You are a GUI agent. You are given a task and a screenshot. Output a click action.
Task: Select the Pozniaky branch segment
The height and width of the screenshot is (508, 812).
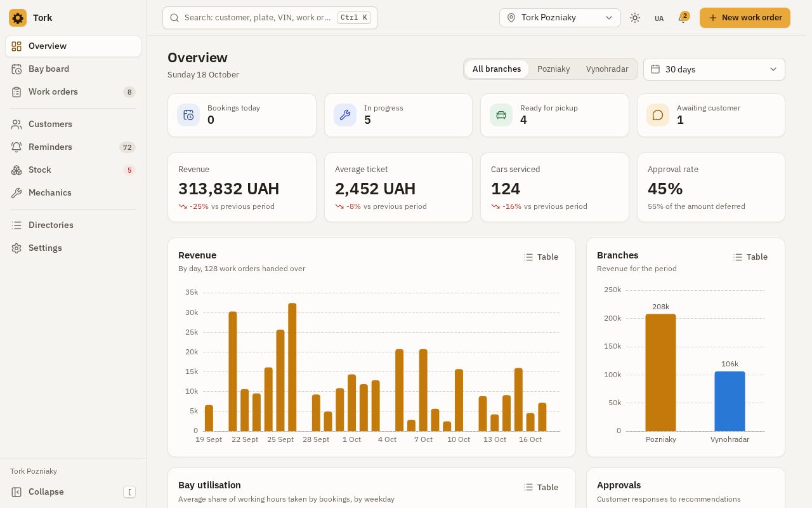pyautogui.click(x=553, y=69)
